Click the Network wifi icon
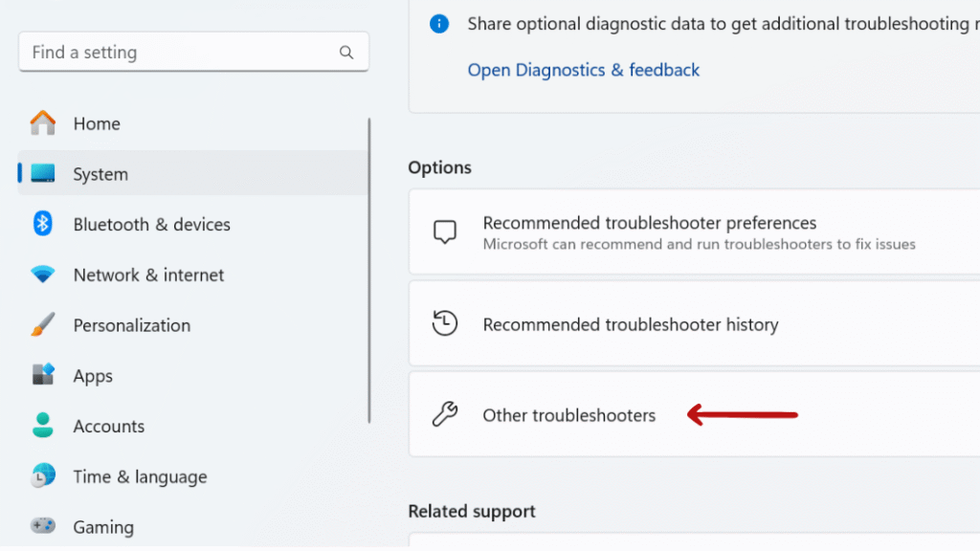Image resolution: width=980 pixels, height=551 pixels. tap(42, 275)
